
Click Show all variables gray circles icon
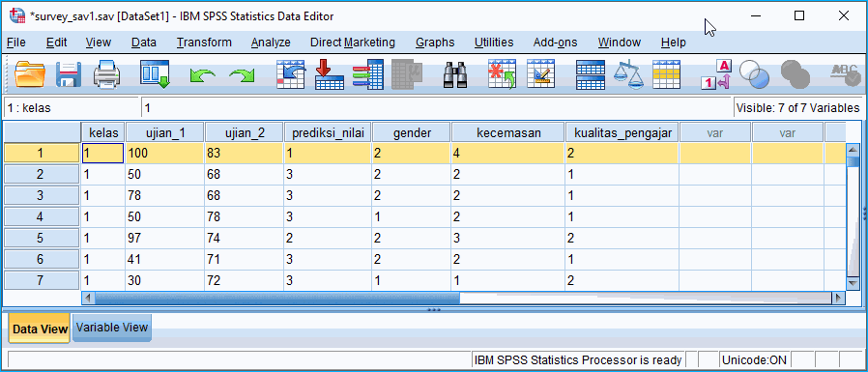795,74
